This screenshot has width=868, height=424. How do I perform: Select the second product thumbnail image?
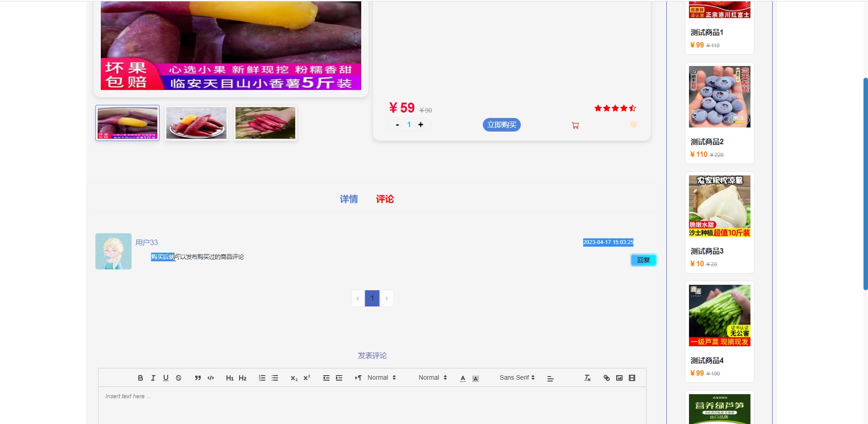(196, 123)
